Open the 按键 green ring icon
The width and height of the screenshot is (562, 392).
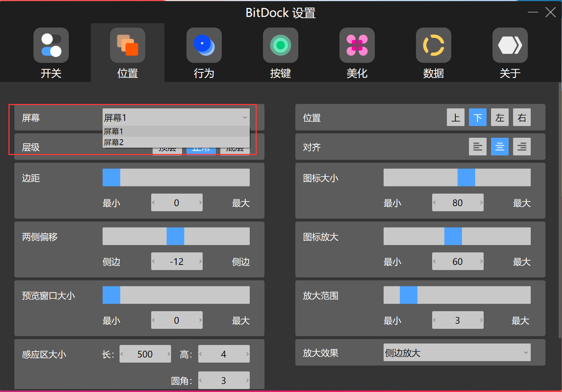coord(281,45)
